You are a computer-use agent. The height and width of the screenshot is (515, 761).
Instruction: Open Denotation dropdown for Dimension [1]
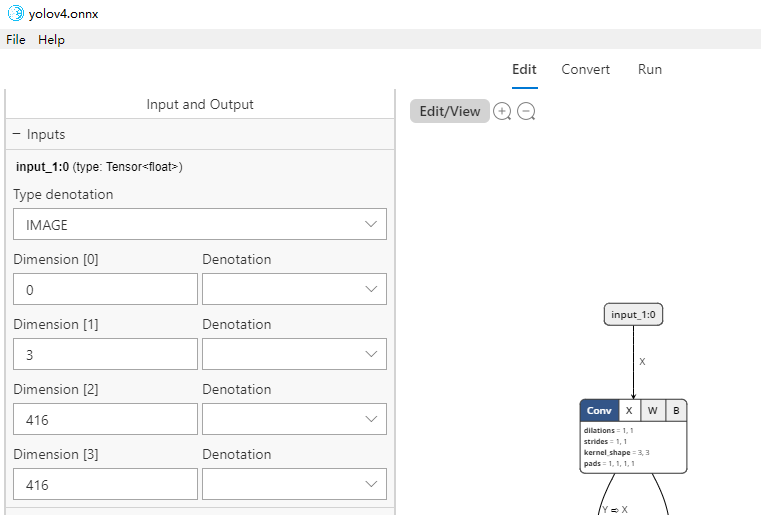[x=294, y=354]
